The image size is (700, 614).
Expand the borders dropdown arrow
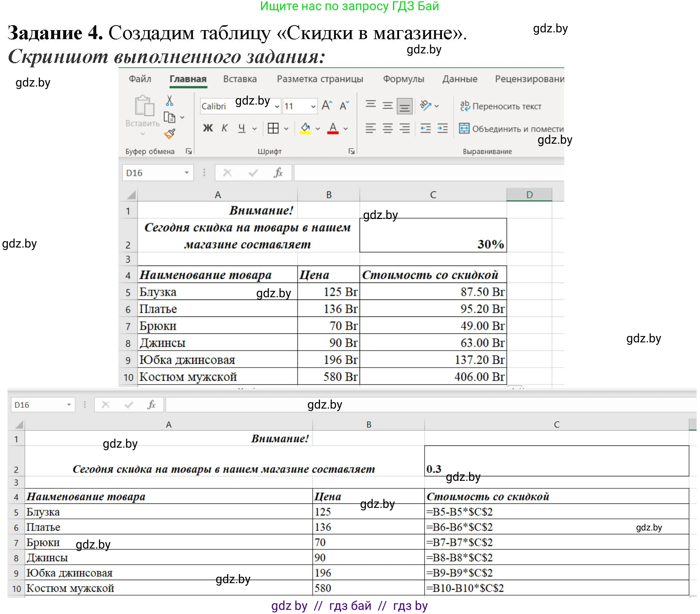click(x=287, y=129)
